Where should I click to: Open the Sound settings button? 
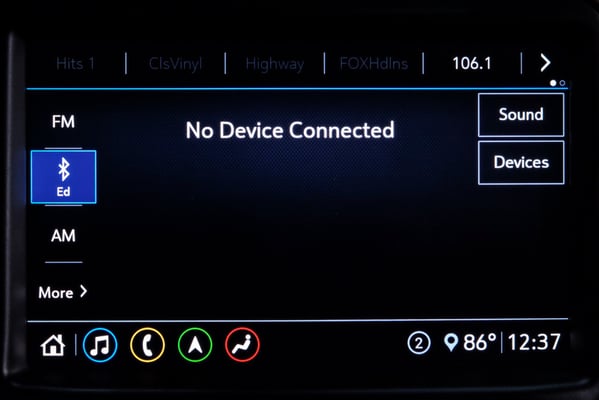coord(521,115)
